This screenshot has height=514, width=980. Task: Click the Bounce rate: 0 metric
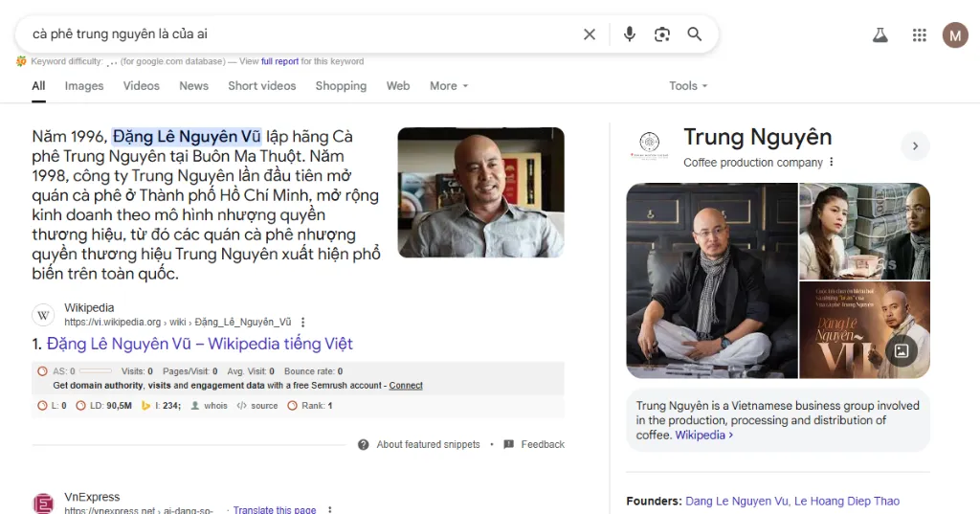(313, 371)
